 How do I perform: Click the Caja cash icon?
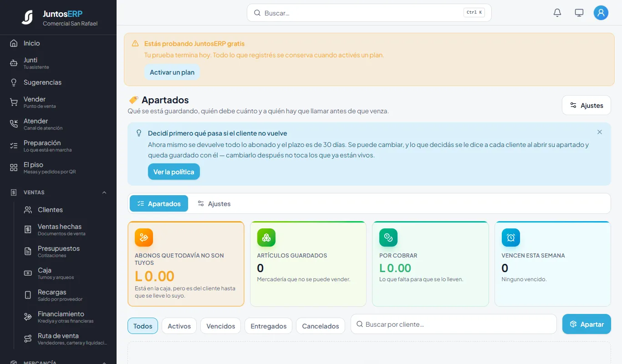[x=28, y=273]
